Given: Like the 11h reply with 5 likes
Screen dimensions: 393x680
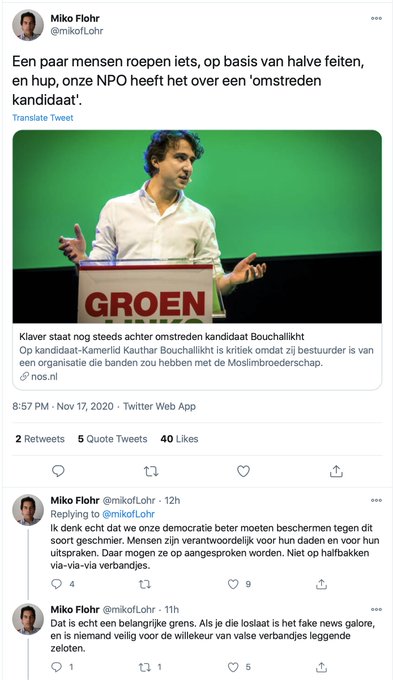Looking at the screenshot, I should (x=233, y=667).
